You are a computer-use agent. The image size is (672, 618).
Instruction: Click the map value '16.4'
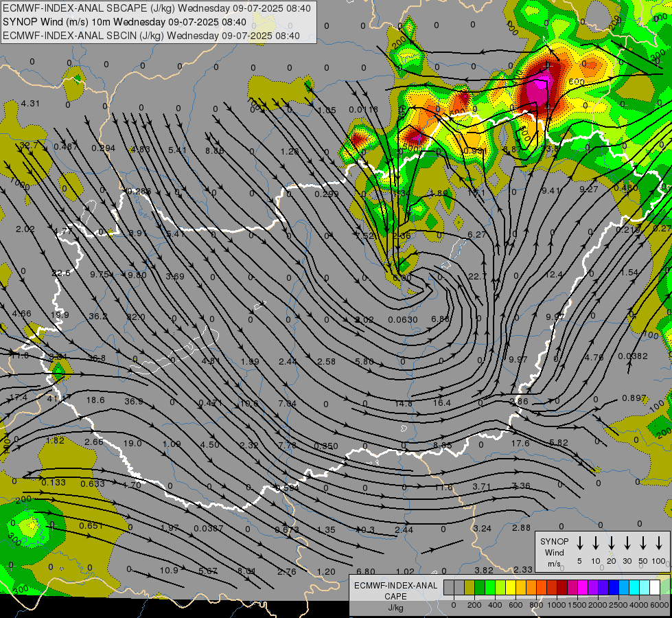(x=442, y=402)
